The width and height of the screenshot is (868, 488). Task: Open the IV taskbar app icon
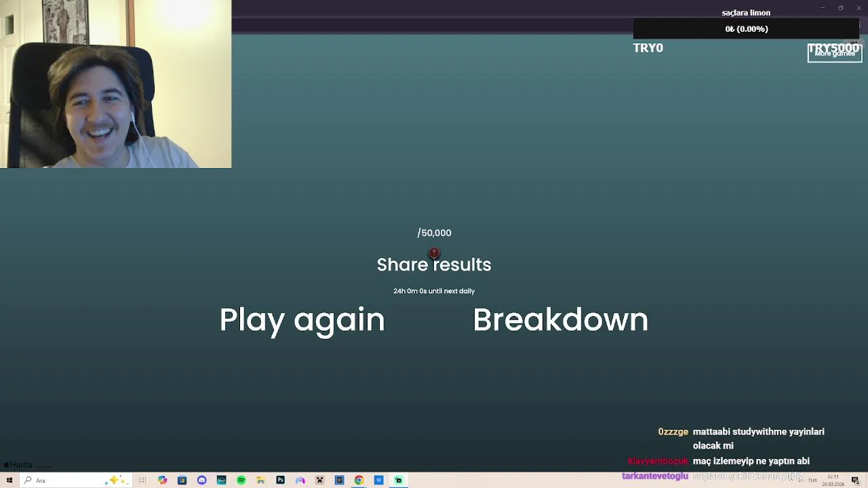tap(339, 481)
